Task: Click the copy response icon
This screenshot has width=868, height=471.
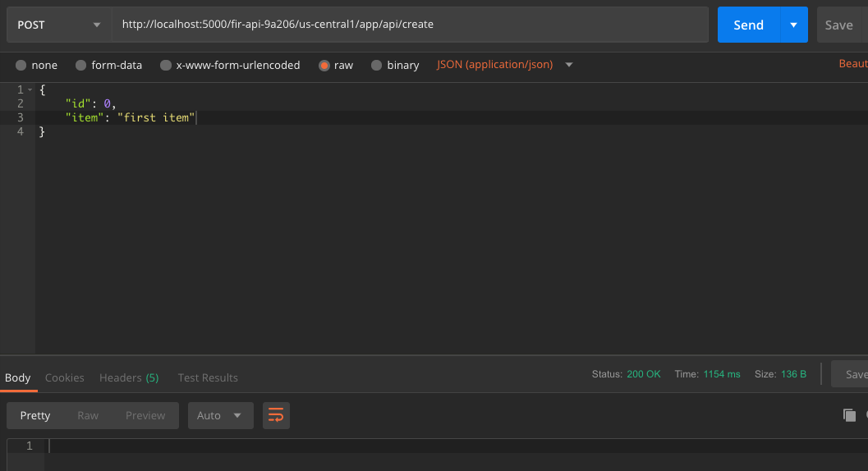Action: 849,415
